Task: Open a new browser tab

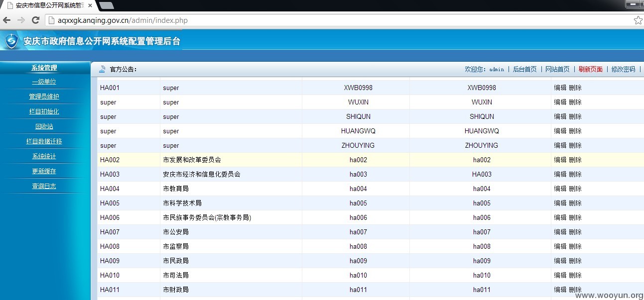Action: [x=106, y=5]
